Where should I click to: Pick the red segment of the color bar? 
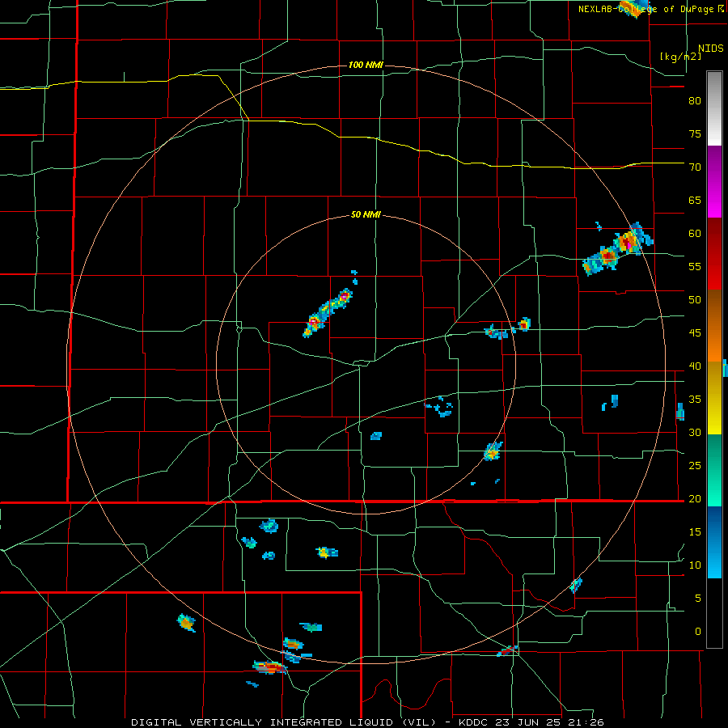click(714, 253)
